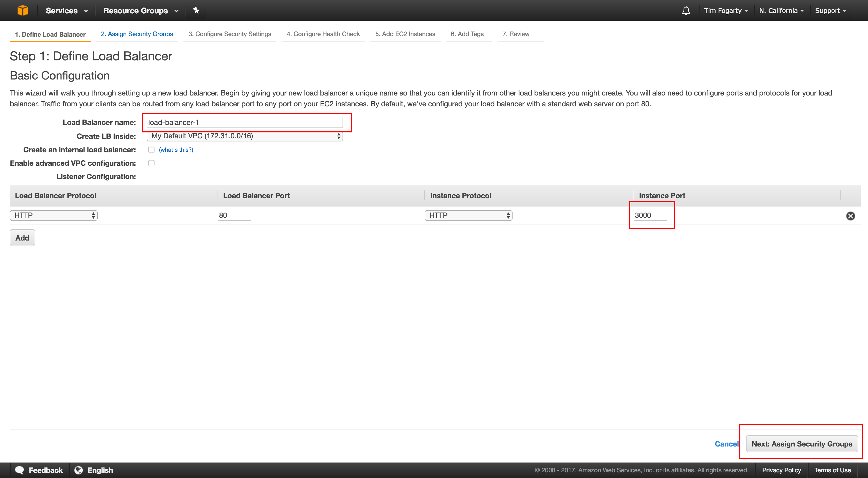Viewport: 868px width, 478px height.
Task: Open the (what's this?) help link
Action: (x=176, y=149)
